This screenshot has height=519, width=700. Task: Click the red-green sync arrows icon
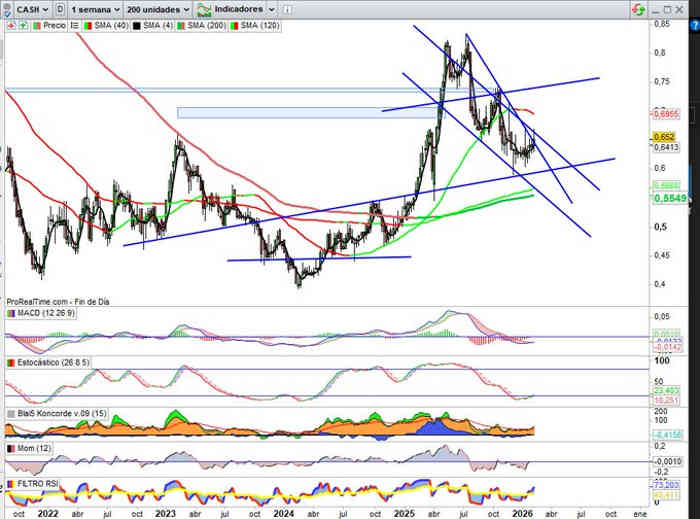(636, 9)
